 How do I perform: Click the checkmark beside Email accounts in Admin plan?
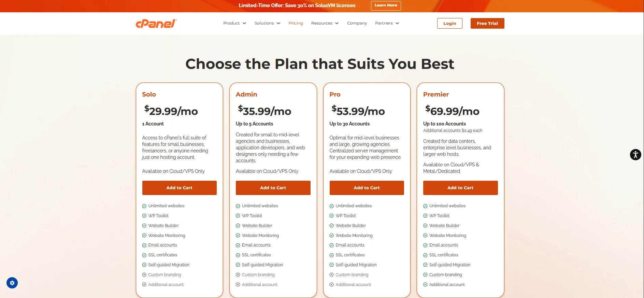pyautogui.click(x=238, y=245)
